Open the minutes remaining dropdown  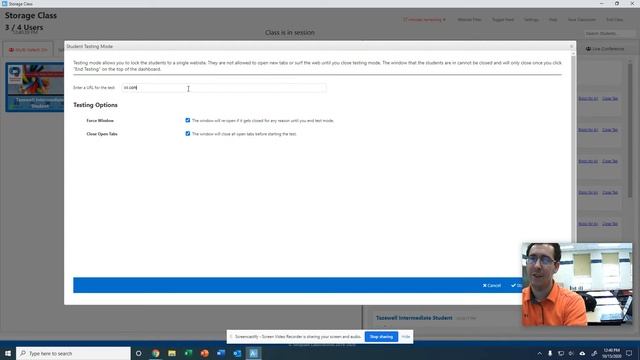coord(424,20)
